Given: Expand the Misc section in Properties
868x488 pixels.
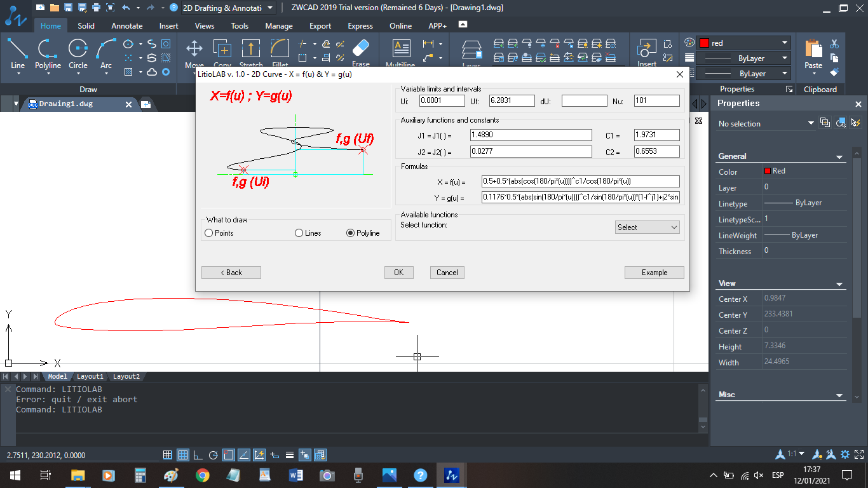Looking at the screenshot, I should pos(839,395).
